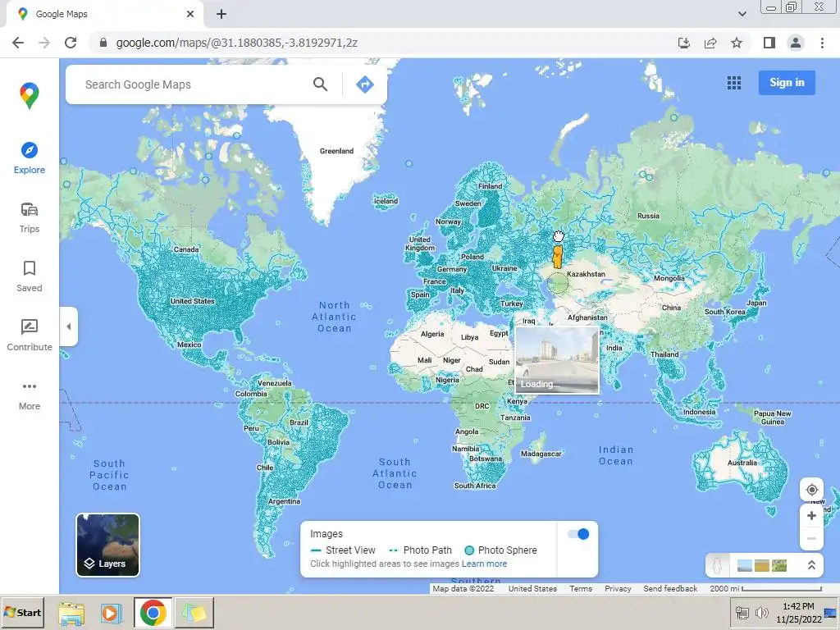
Task: Follow the Learn more link
Action: click(x=484, y=564)
